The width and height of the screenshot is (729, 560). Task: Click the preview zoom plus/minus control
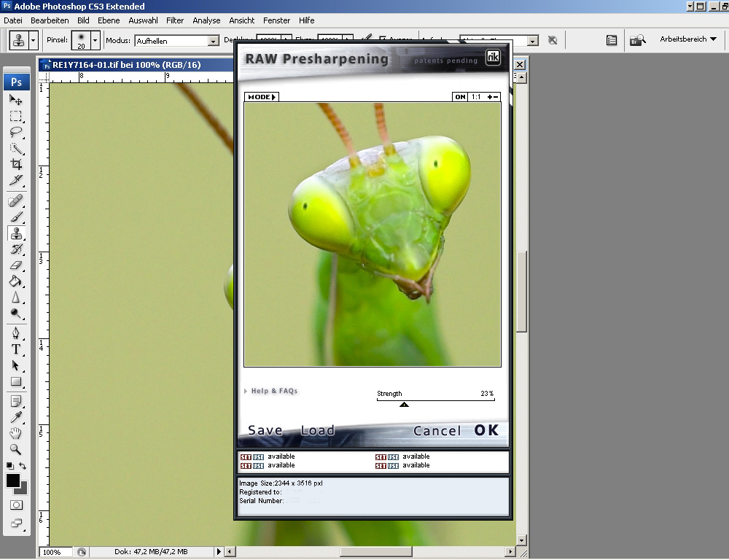click(x=493, y=97)
